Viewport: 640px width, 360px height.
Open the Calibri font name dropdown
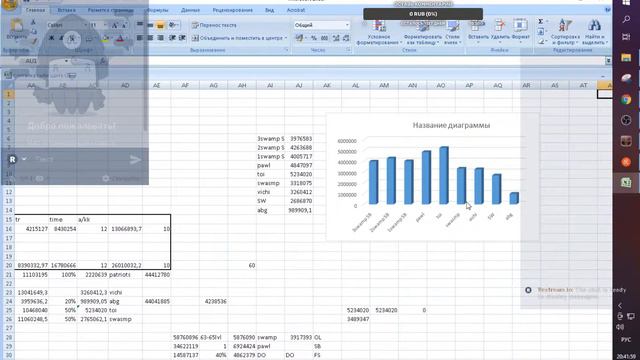click(x=86, y=25)
